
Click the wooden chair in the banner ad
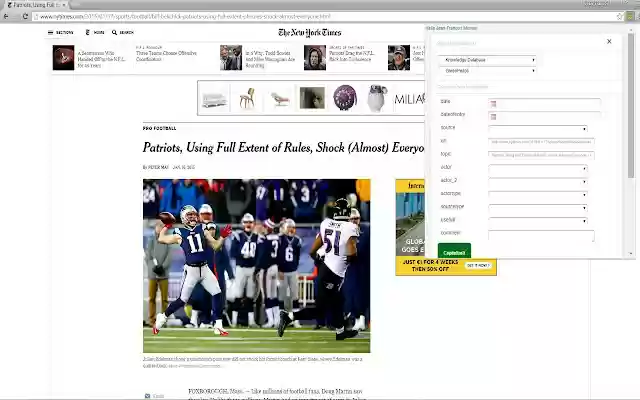coord(247,98)
